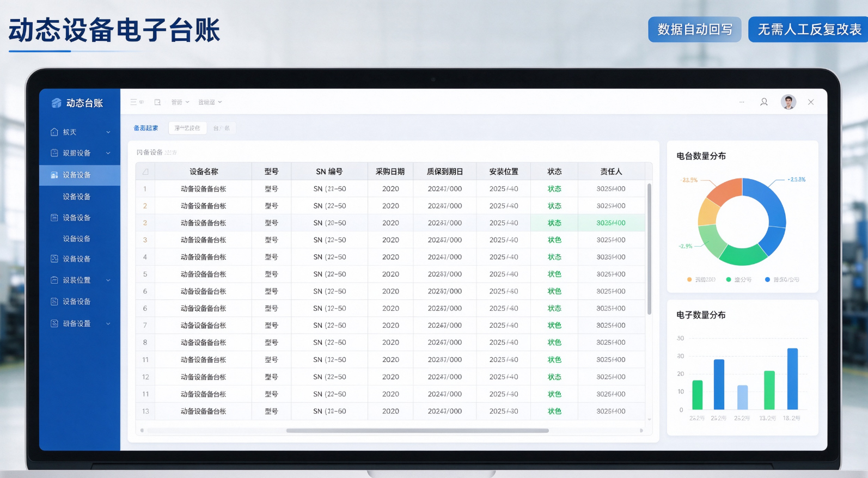Click the 无需人工反复改表 button
868x478 pixels.
[809, 29]
